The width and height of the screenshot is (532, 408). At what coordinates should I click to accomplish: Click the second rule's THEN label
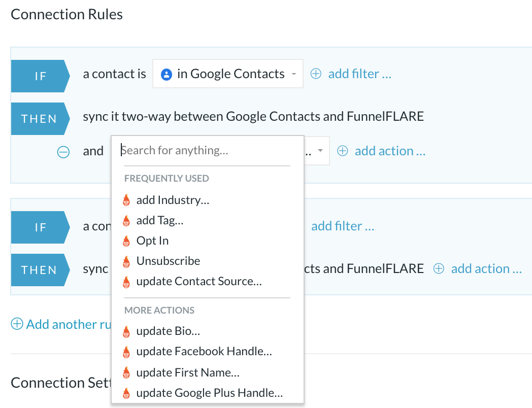click(41, 270)
